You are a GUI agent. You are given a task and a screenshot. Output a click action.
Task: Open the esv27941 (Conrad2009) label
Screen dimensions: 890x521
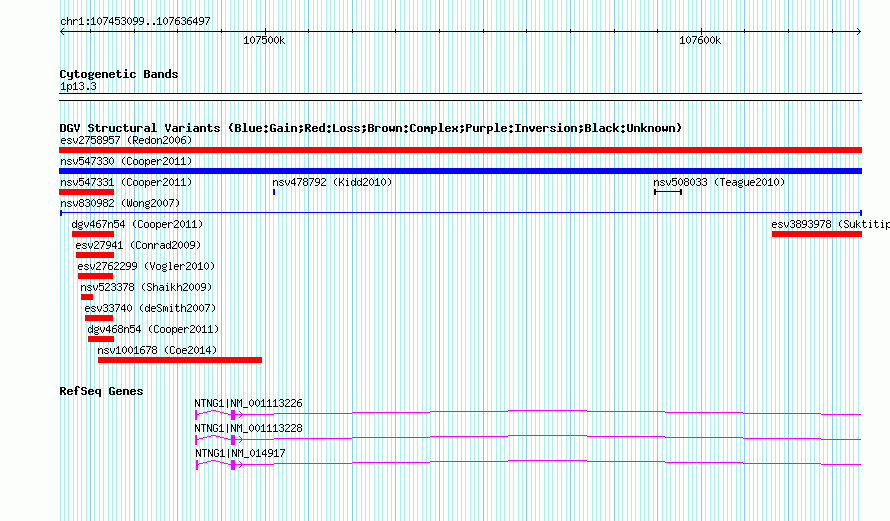tap(138, 245)
